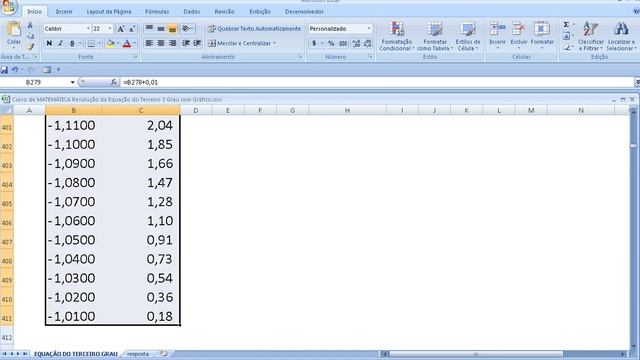
Task: Toggle underline formatting (S)
Action: click(x=72, y=43)
